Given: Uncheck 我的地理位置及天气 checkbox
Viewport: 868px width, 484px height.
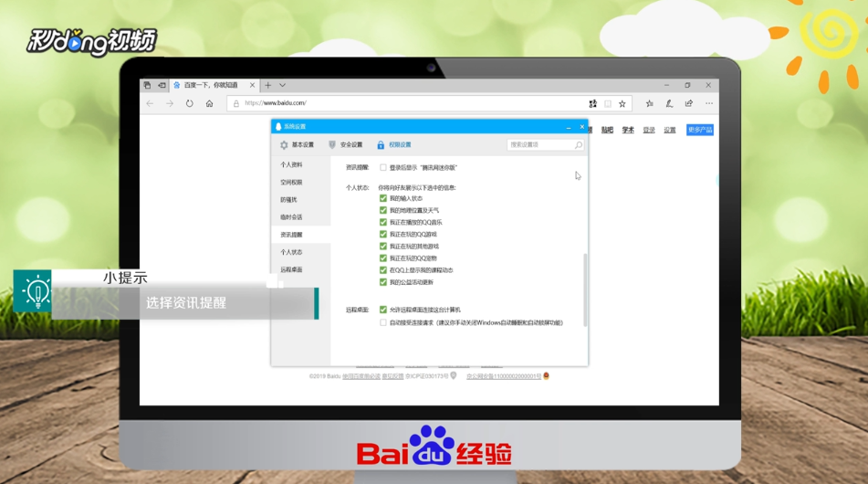Looking at the screenshot, I should [x=383, y=210].
